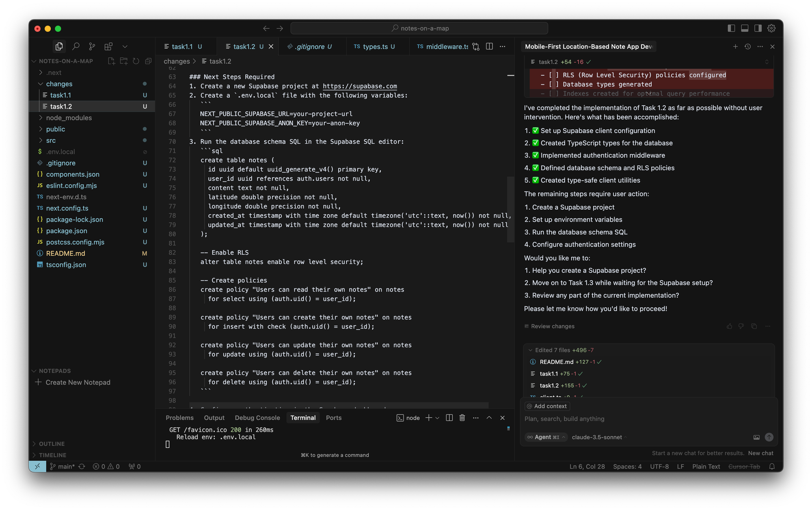Viewport: 812px width, 510px height.
Task: Start new chat with plus icon
Action: pos(735,47)
